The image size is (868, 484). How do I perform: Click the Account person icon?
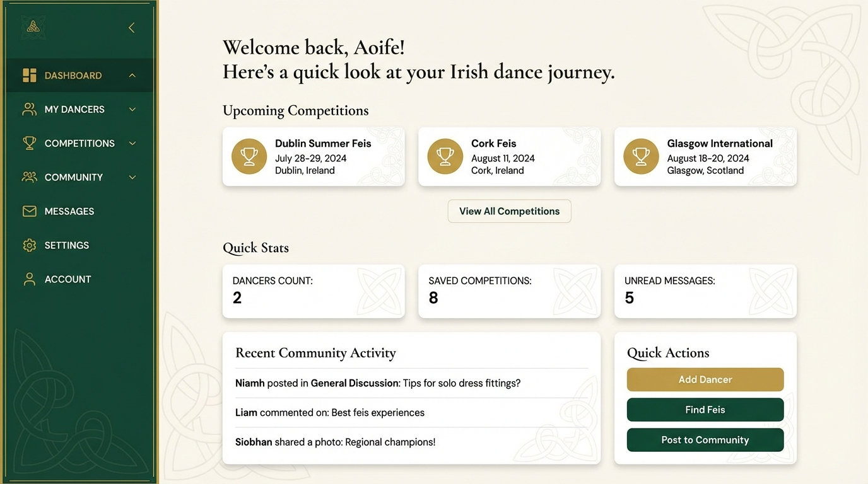29,279
